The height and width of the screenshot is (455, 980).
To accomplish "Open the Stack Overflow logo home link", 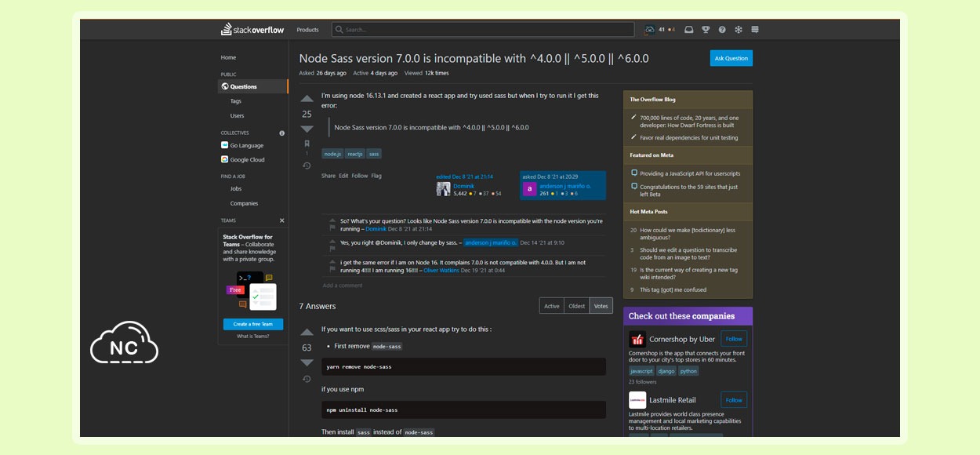I will (x=253, y=30).
